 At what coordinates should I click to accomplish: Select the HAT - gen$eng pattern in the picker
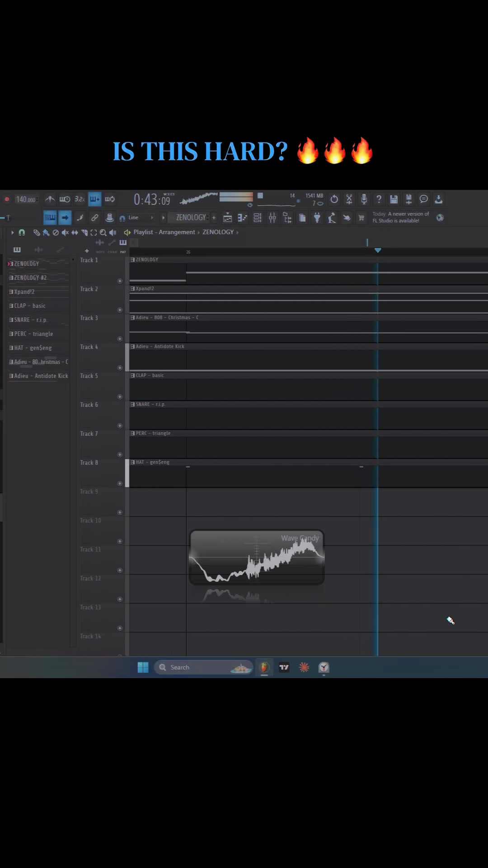[38, 348]
